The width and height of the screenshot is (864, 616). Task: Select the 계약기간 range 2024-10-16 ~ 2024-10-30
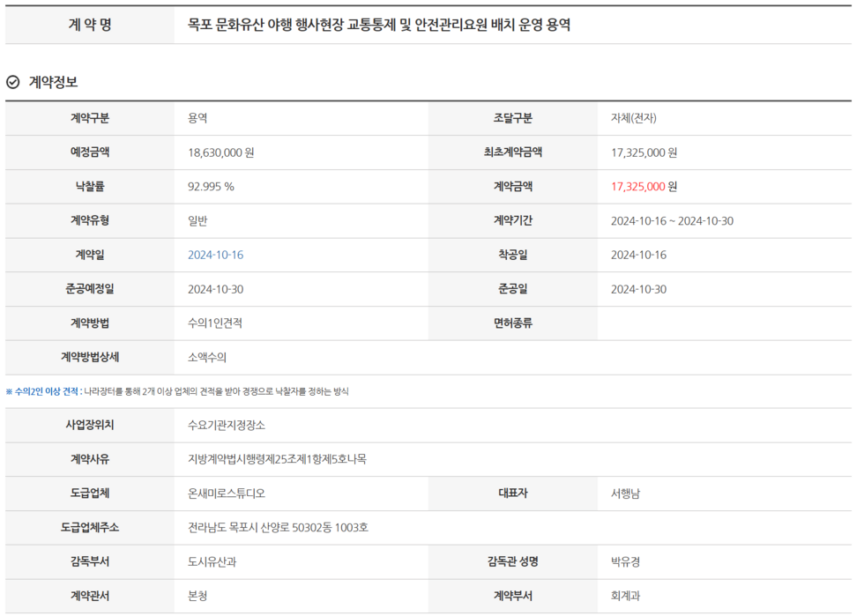click(672, 220)
